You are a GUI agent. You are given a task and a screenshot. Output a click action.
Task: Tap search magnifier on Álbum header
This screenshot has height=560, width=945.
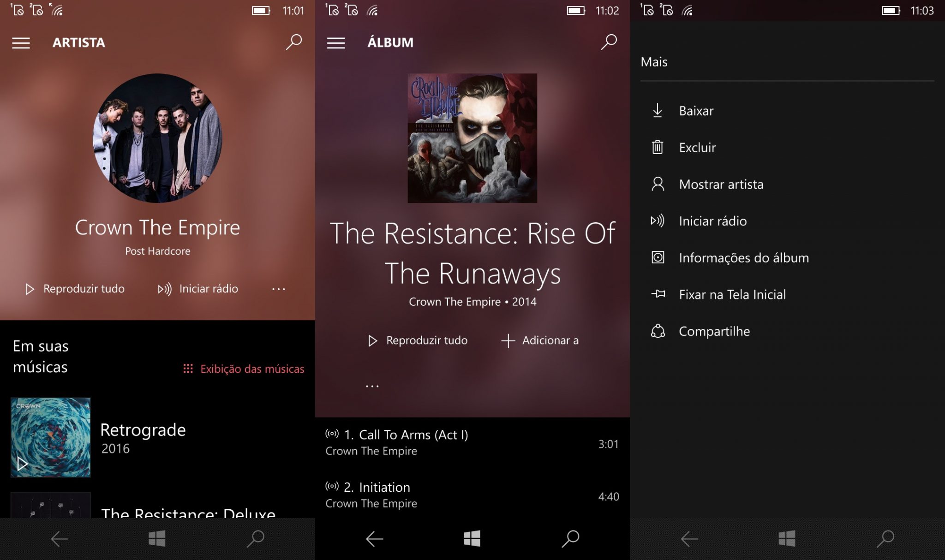click(x=609, y=42)
